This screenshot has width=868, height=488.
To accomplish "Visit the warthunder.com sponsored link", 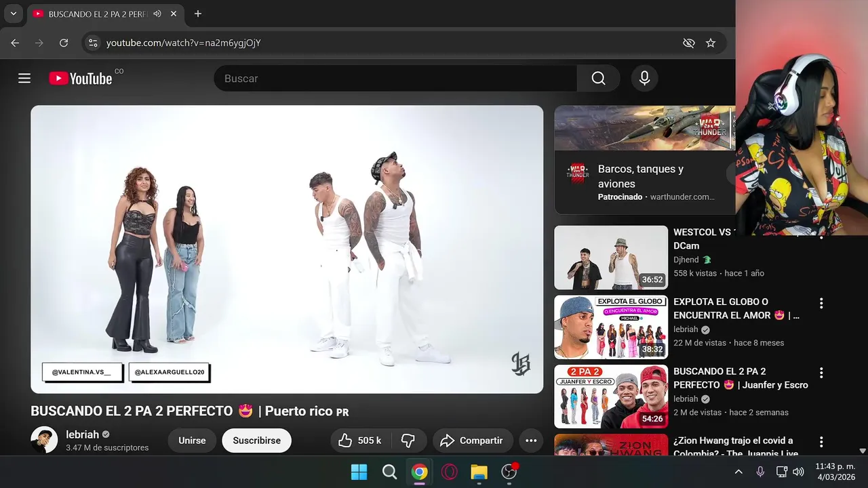I will tap(682, 197).
